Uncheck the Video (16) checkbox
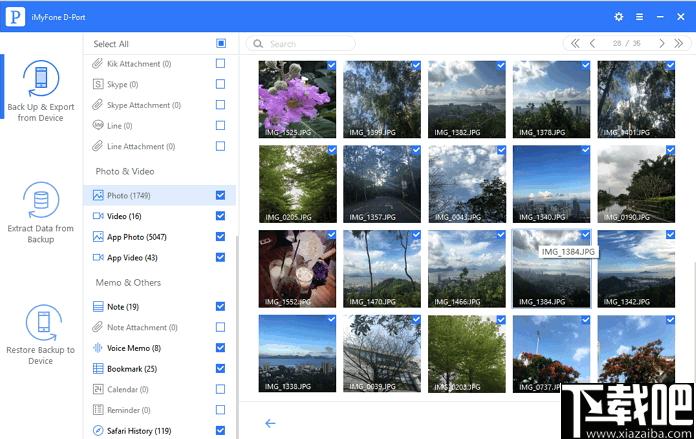This screenshot has width=696, height=439. [x=220, y=216]
